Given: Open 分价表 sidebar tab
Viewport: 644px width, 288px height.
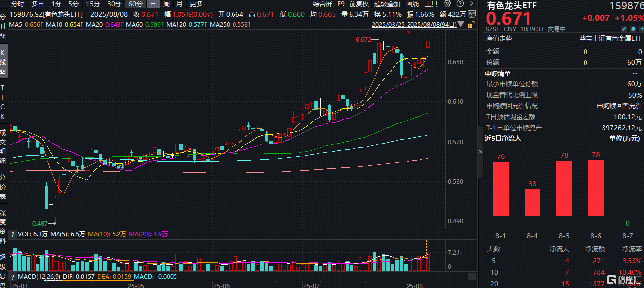Looking at the screenshot, I should click(3, 187).
